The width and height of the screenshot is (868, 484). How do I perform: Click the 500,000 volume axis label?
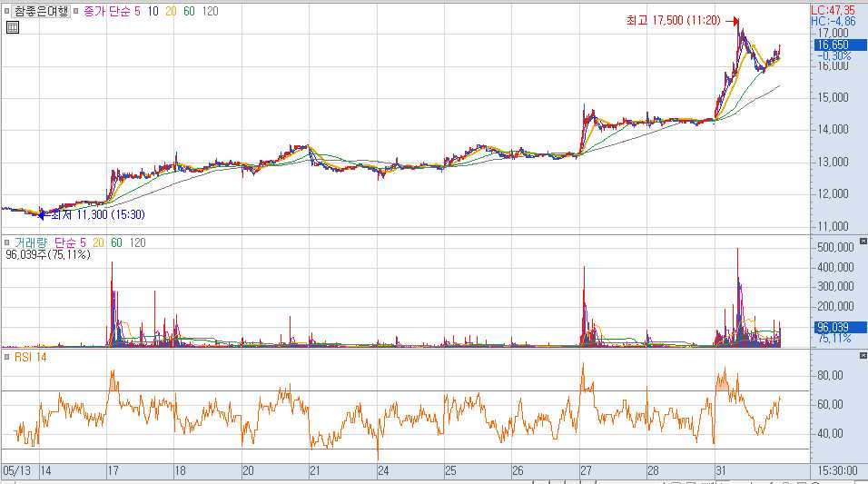(x=835, y=248)
